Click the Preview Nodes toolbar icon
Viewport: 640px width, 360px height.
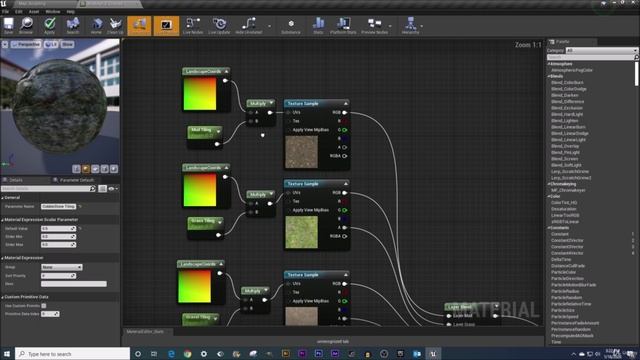pos(374,24)
